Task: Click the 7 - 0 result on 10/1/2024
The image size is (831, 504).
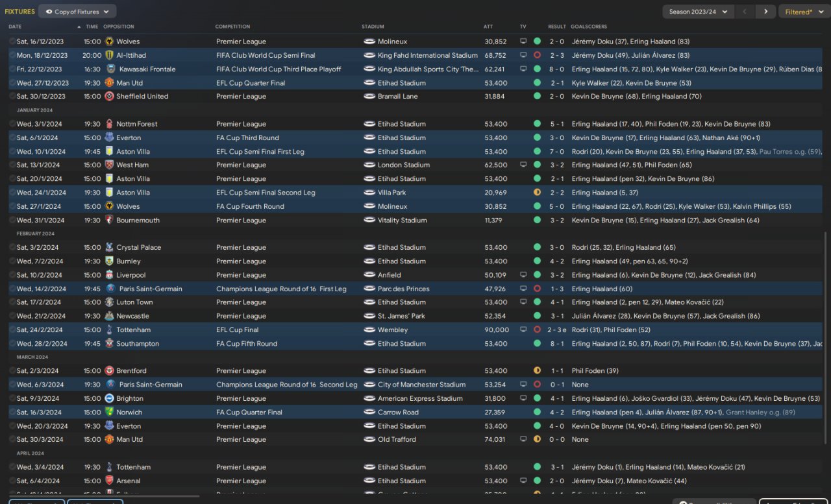Action: click(x=557, y=151)
